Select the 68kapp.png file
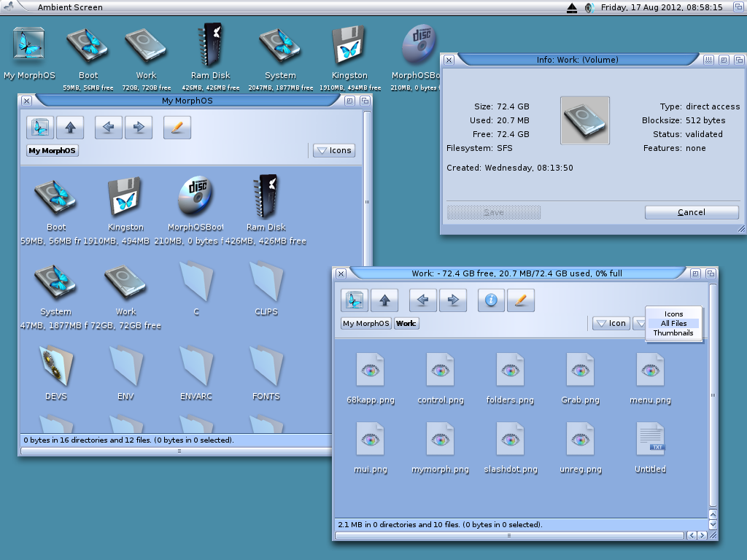This screenshot has width=747, height=560. click(370, 370)
